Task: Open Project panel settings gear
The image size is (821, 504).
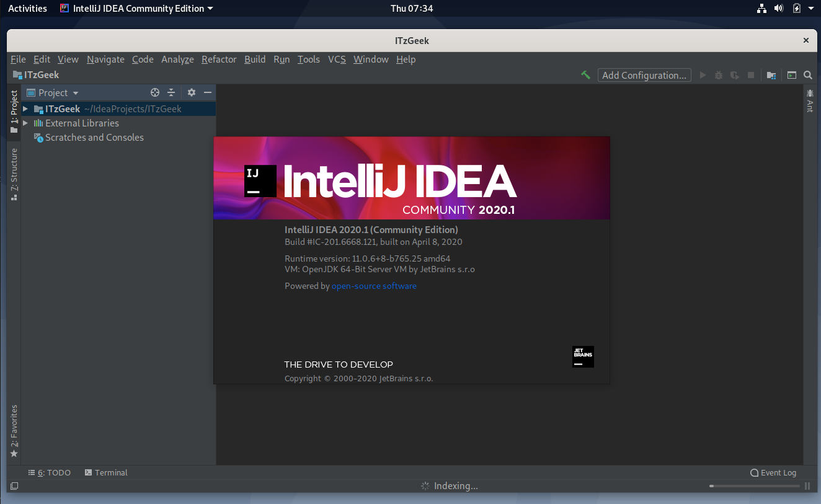Action: pyautogui.click(x=192, y=92)
